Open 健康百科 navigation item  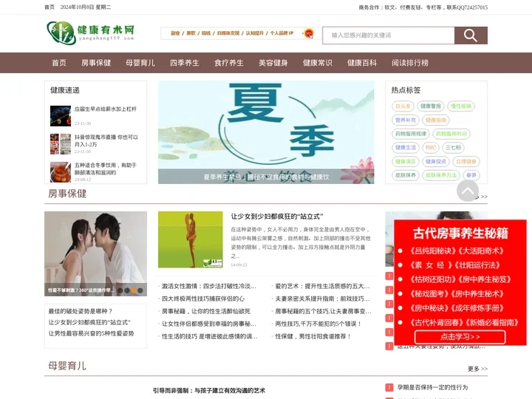pos(362,63)
